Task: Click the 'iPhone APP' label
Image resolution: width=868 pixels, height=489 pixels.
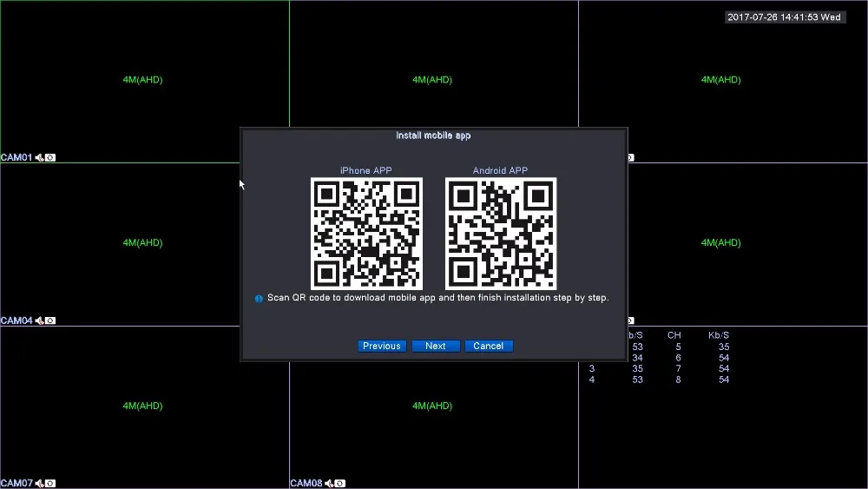Action: [366, 170]
